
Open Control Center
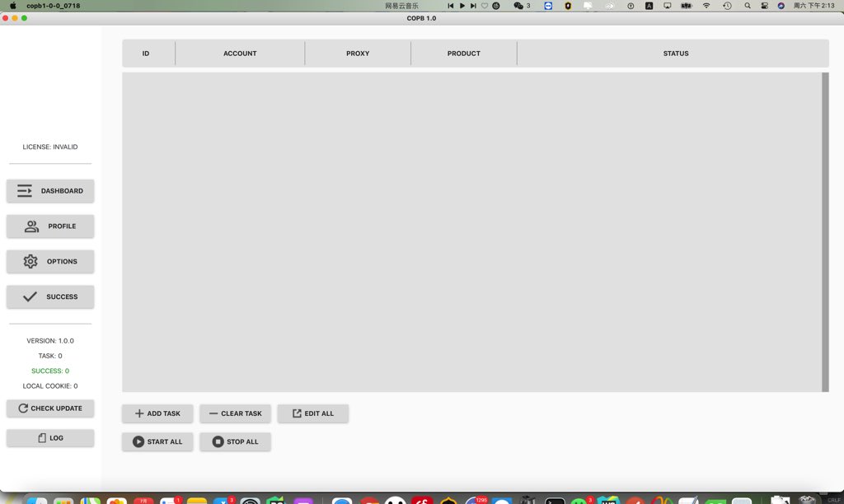click(764, 6)
